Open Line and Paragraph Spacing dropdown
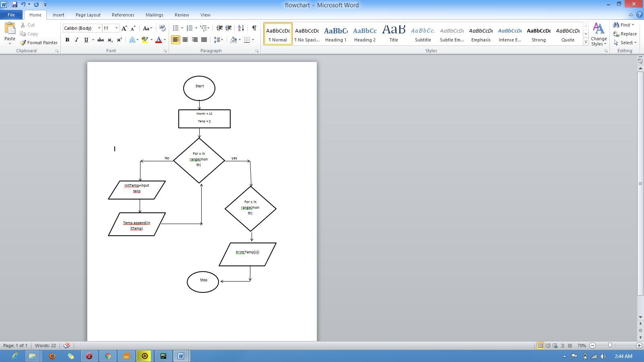644x362 pixels. coord(219,40)
